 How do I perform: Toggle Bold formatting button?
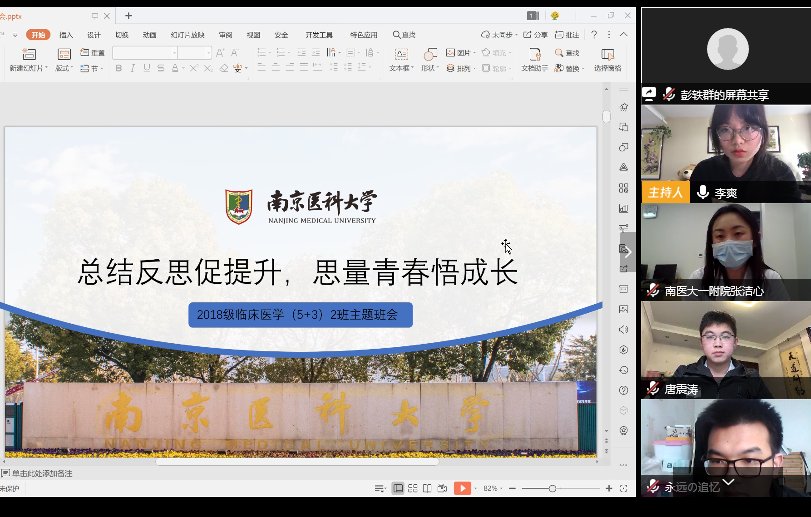pos(118,69)
